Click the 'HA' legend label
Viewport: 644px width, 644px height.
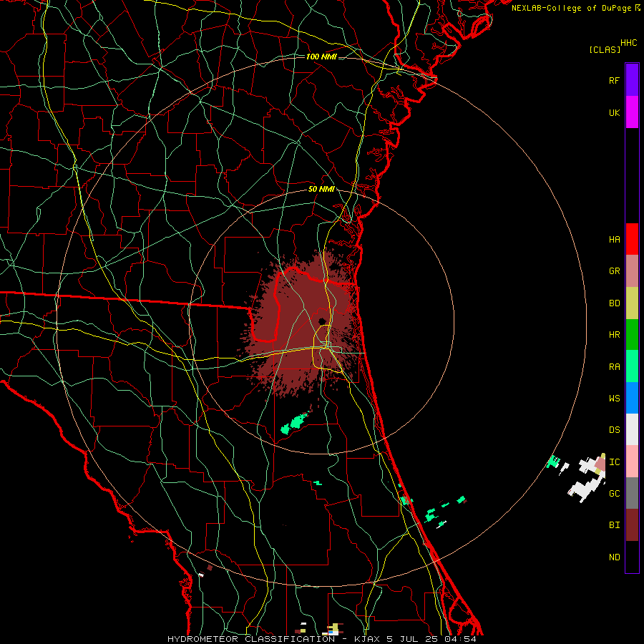[x=614, y=239]
